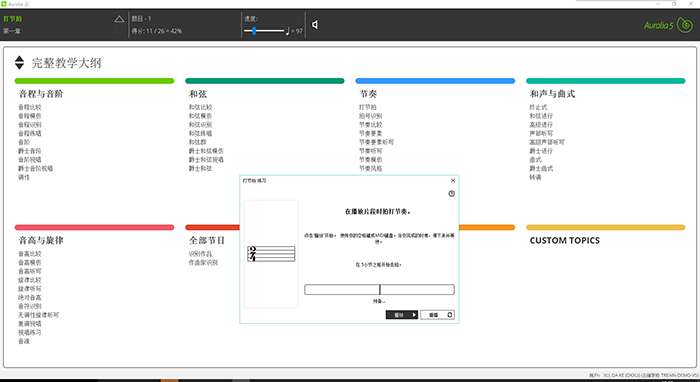Open the 音程识别 topic
Screen dimensions: 700x382
click(29, 125)
